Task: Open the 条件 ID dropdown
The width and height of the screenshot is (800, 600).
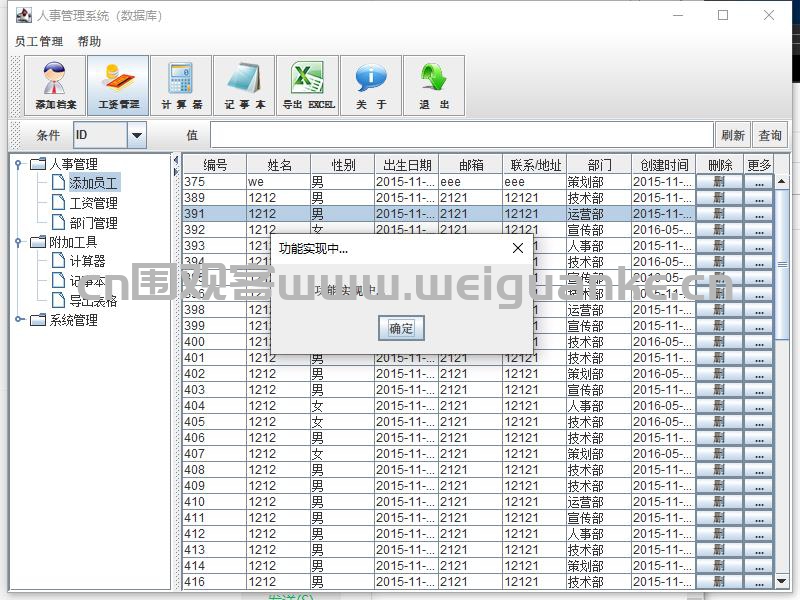Action: point(136,135)
